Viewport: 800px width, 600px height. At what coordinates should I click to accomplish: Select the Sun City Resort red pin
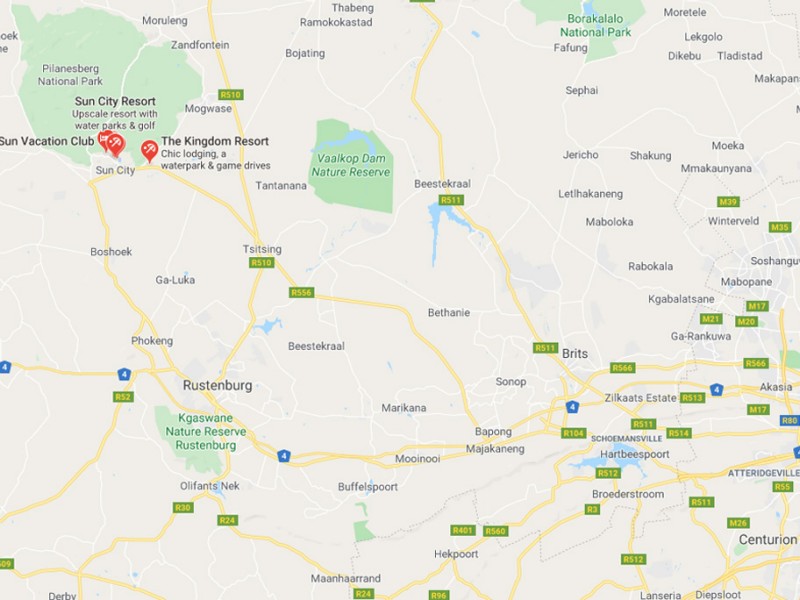116,145
